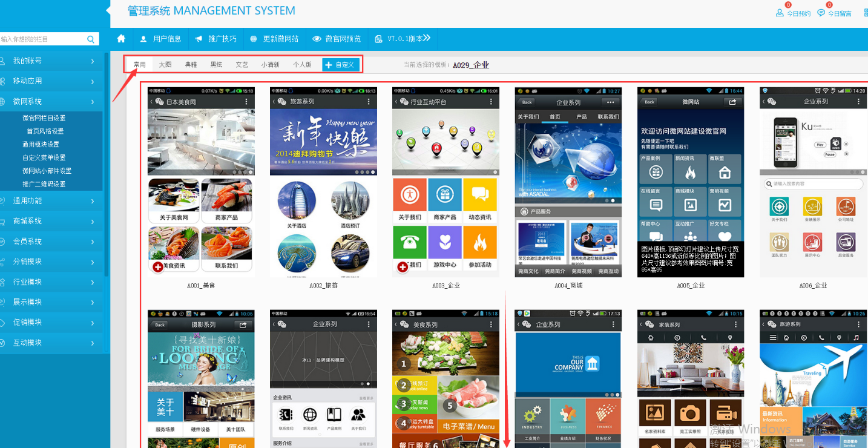The height and width of the screenshot is (448, 868).
Task: Expand the 会员系统 sidebar section
Action: tap(51, 242)
